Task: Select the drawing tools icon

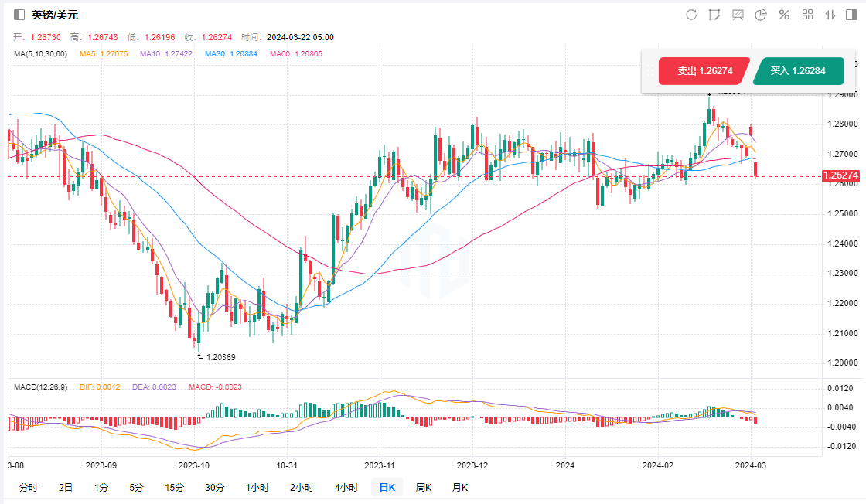Action: pos(714,15)
